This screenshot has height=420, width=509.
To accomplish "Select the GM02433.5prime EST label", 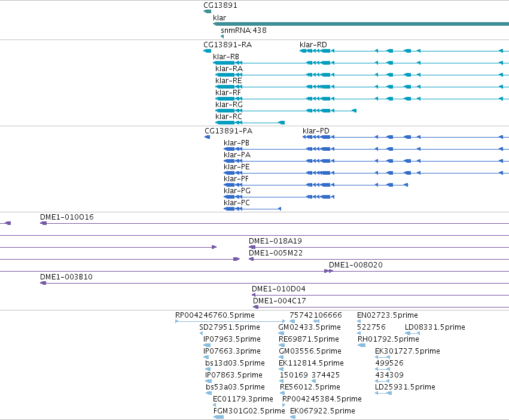I will [x=310, y=327].
